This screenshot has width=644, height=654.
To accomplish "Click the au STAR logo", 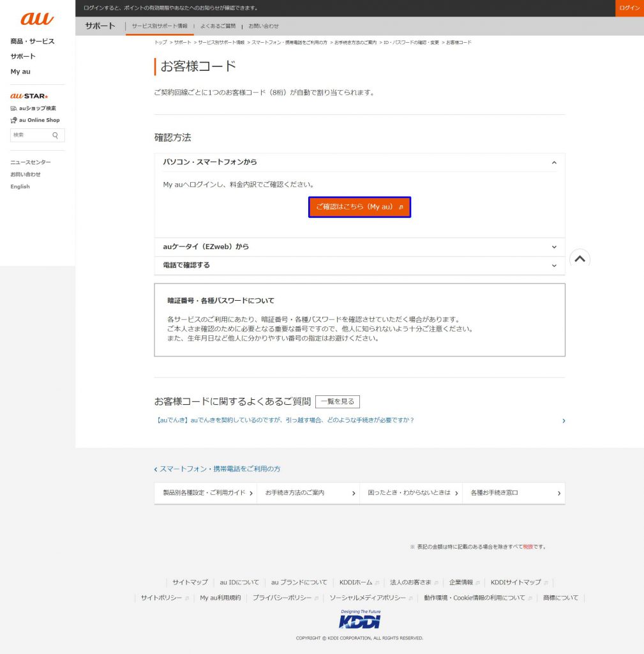I will click(29, 96).
